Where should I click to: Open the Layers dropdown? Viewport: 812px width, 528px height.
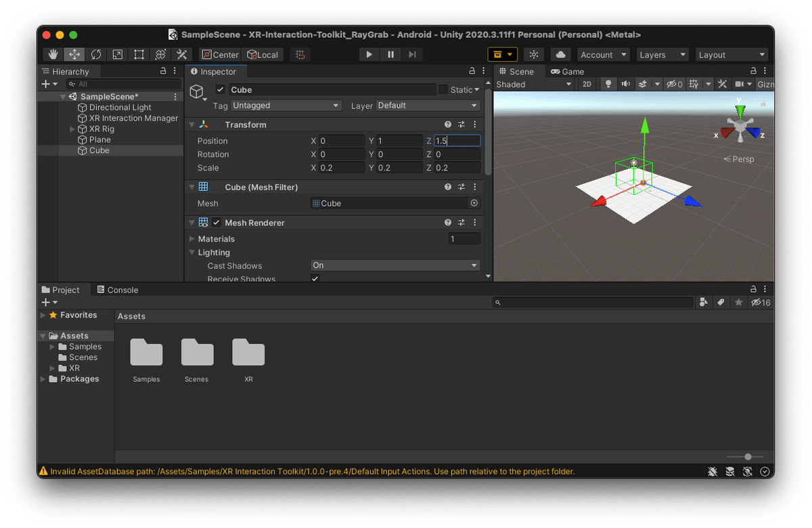pos(662,55)
